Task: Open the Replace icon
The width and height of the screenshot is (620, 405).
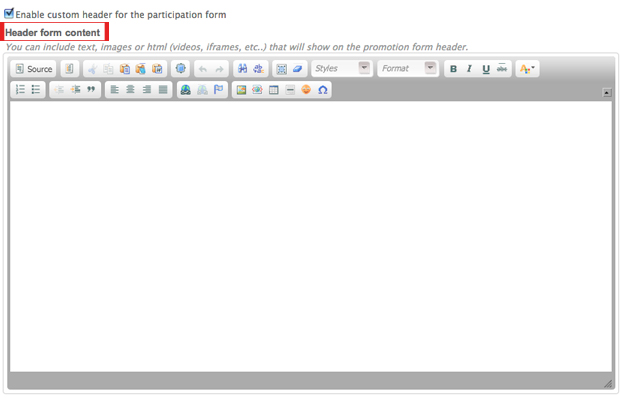Action: pyautogui.click(x=259, y=69)
